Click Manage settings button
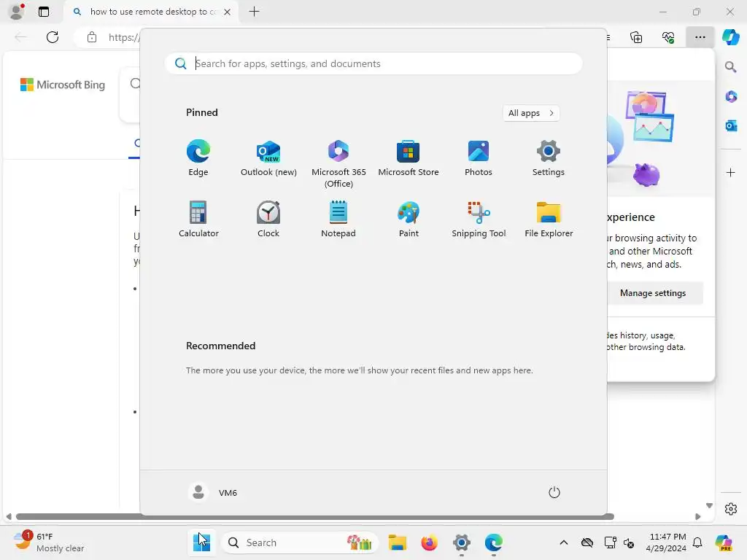The image size is (747, 560). (654, 293)
